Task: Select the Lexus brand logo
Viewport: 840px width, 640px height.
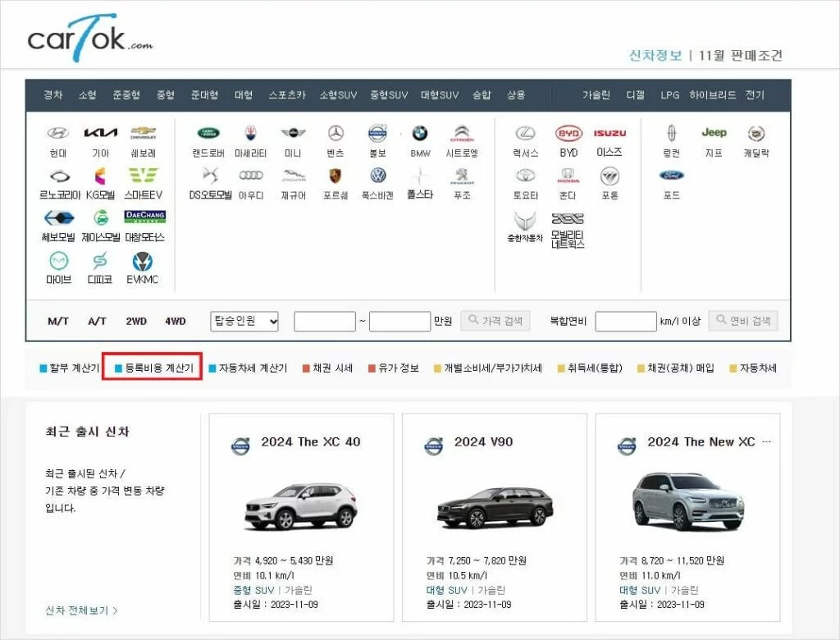Action: point(526,133)
